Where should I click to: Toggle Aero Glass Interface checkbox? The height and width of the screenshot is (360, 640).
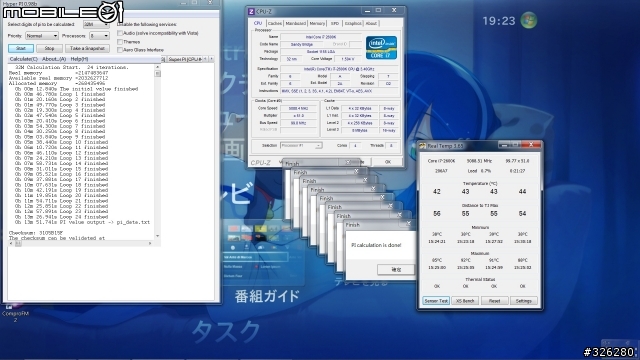[x=120, y=50]
